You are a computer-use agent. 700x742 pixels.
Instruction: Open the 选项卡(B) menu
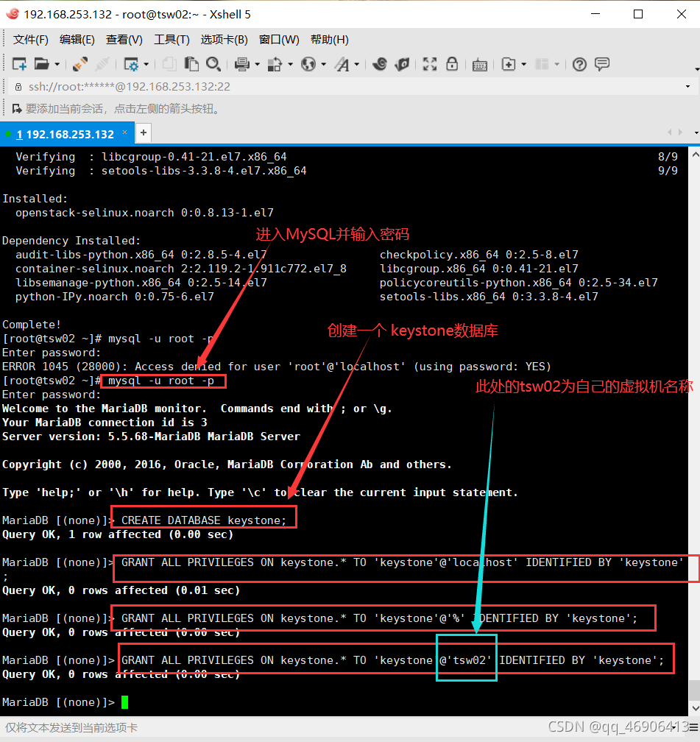(224, 39)
